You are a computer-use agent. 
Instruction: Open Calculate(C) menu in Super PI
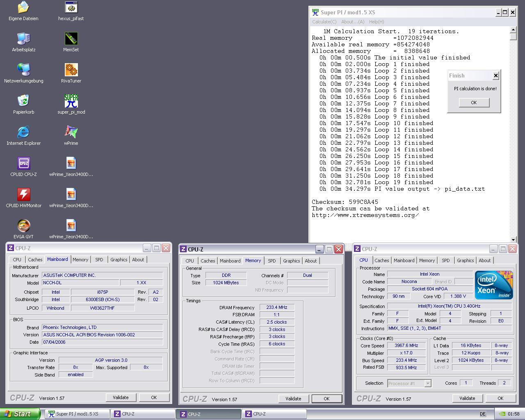(324, 22)
